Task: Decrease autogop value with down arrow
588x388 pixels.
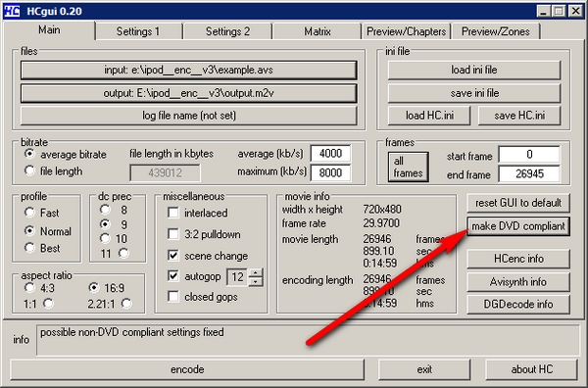Action: [x=256, y=281]
